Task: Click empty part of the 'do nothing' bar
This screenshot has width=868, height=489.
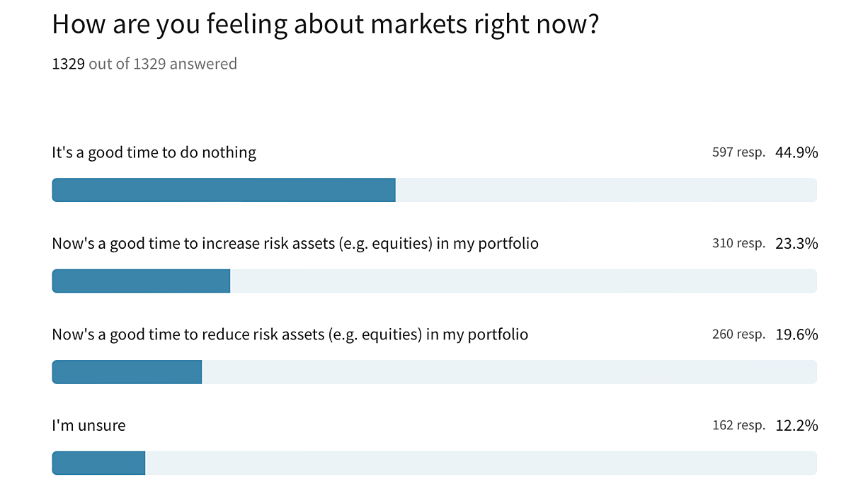Action: [x=606, y=190]
